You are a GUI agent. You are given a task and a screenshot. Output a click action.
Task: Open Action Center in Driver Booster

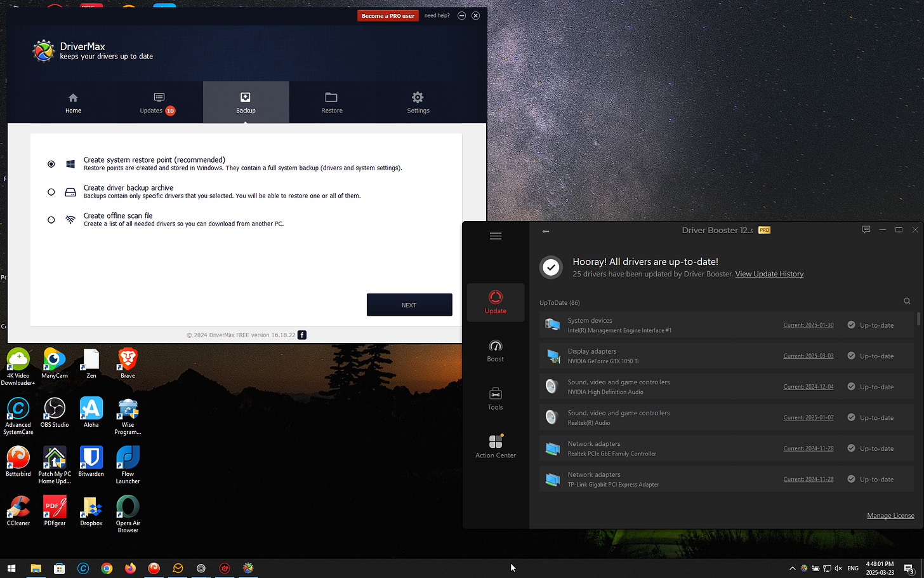click(496, 447)
